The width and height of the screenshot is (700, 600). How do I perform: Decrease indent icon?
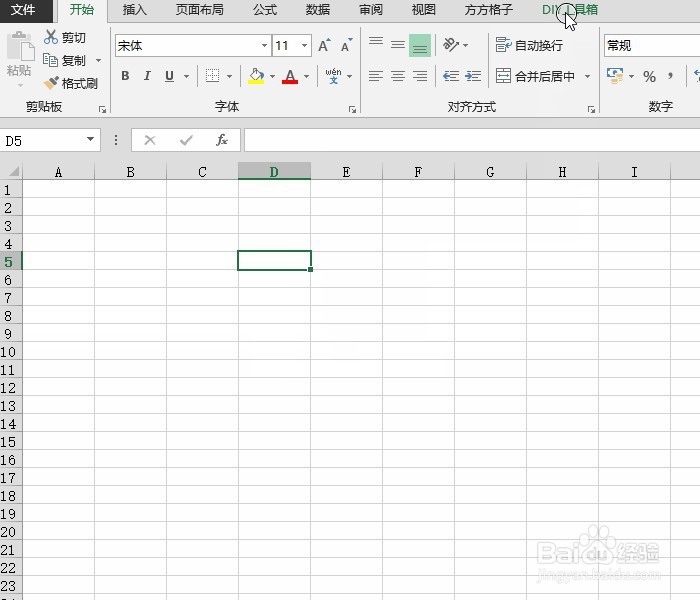451,76
